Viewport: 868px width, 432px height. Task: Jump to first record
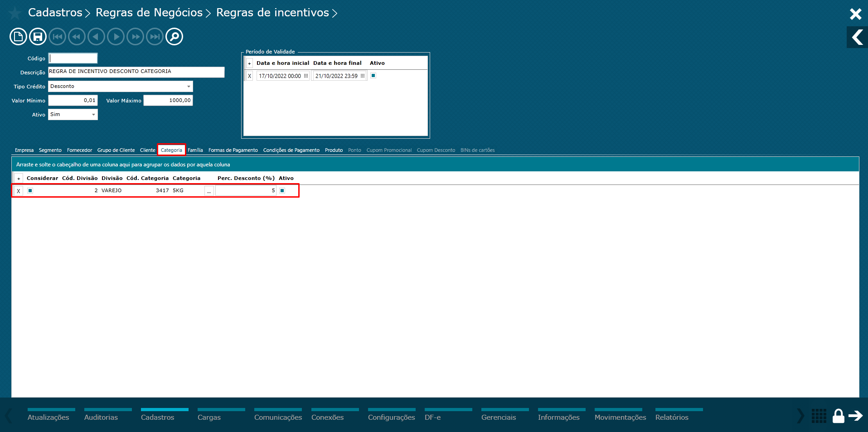(58, 37)
